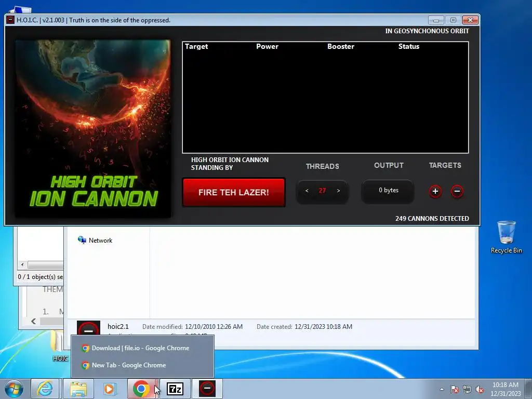
Task: Click the Recycle Bin label
Action: [506, 250]
